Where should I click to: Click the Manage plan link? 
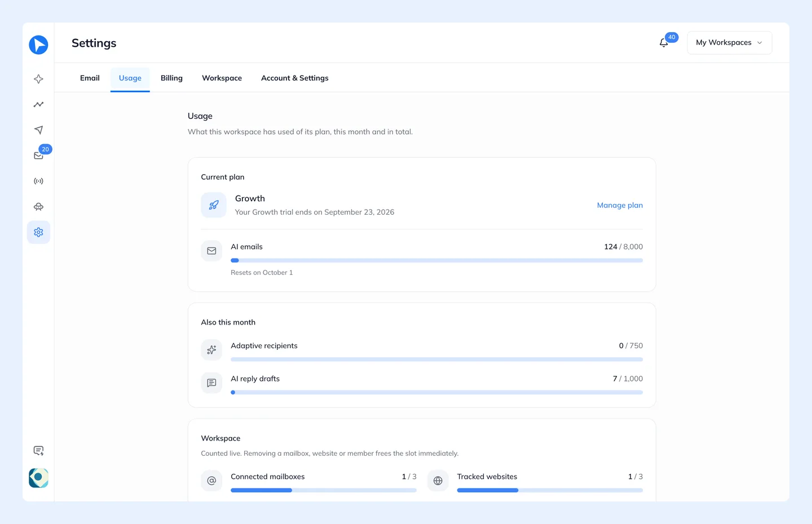(x=620, y=205)
